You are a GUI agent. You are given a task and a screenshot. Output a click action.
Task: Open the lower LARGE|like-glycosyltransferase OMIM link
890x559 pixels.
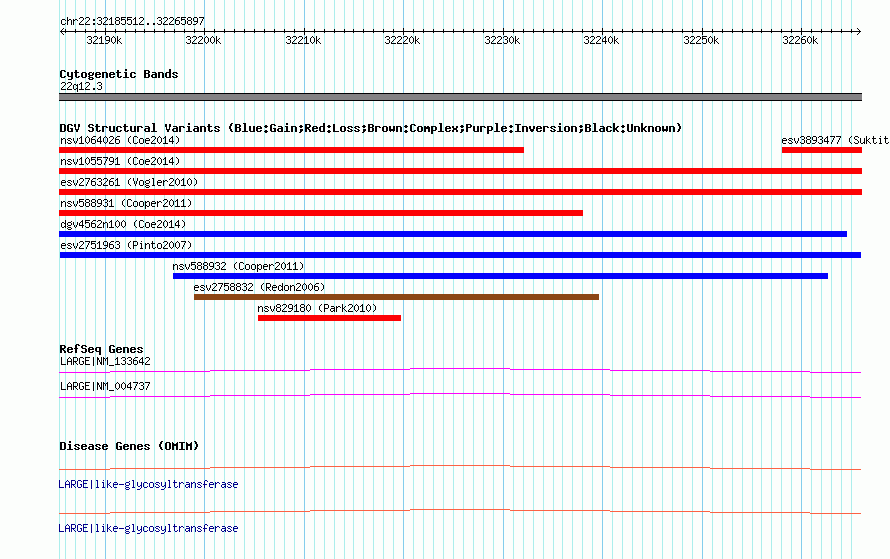[148, 528]
